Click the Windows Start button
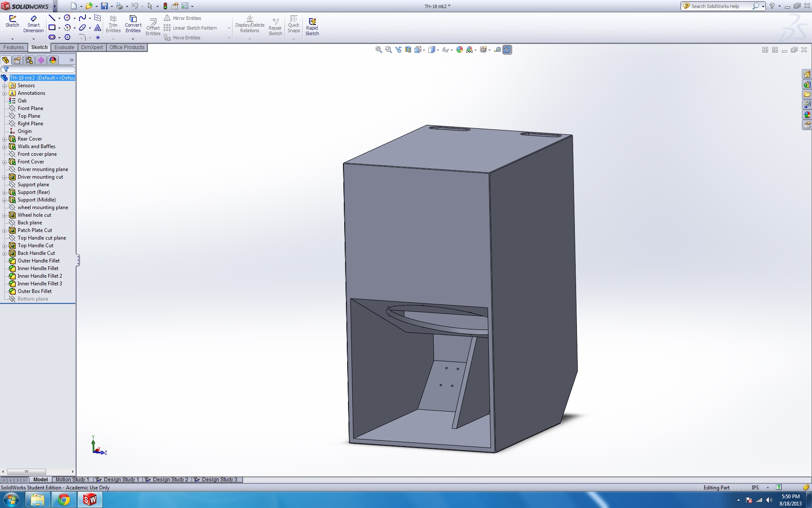 [x=11, y=500]
